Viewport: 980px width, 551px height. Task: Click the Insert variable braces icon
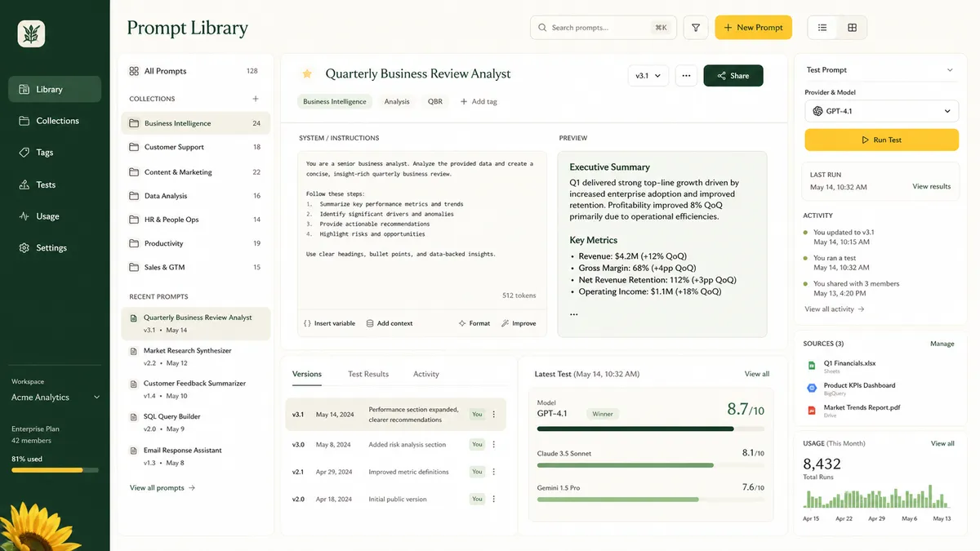(307, 323)
